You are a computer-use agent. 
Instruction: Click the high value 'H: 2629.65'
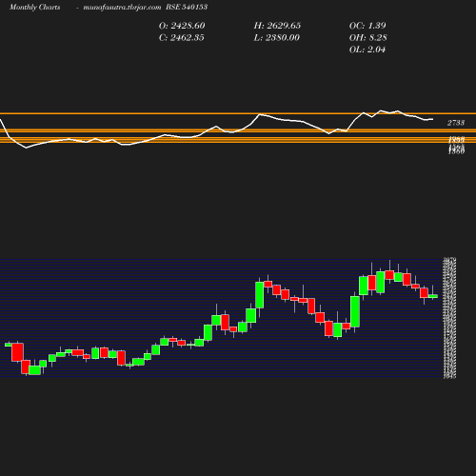pos(277,26)
